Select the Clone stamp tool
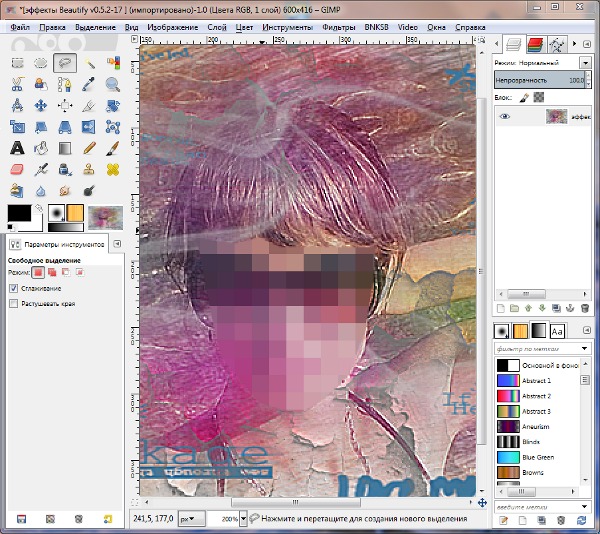The image size is (600, 534). pyautogui.click(x=89, y=169)
